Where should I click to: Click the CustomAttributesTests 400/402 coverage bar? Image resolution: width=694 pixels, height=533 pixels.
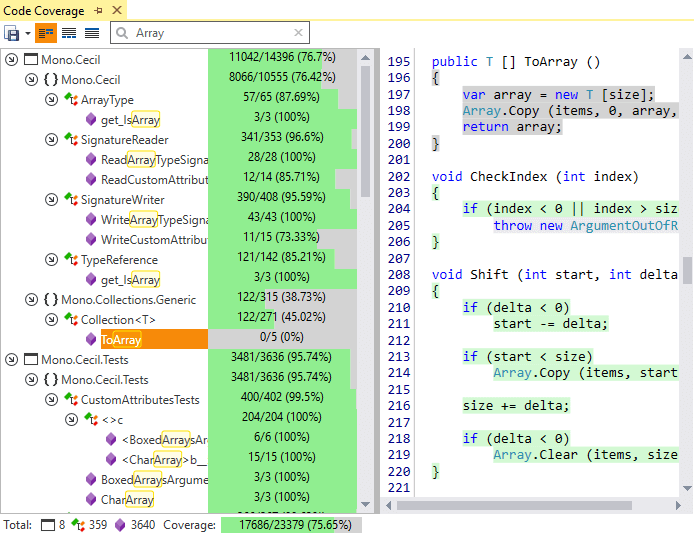point(283,399)
